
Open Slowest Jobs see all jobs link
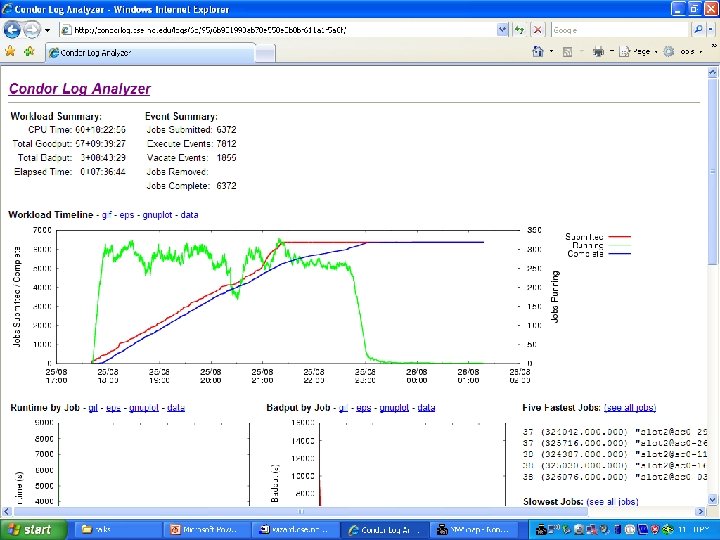(612, 502)
